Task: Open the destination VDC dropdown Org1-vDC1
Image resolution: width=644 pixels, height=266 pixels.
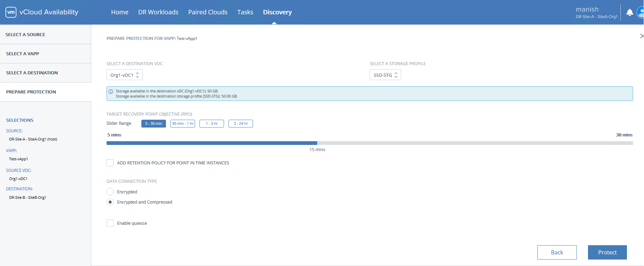Action: tap(125, 75)
